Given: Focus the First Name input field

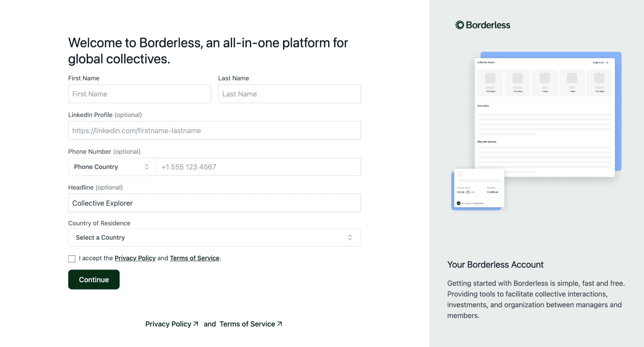Looking at the screenshot, I should coord(139,94).
